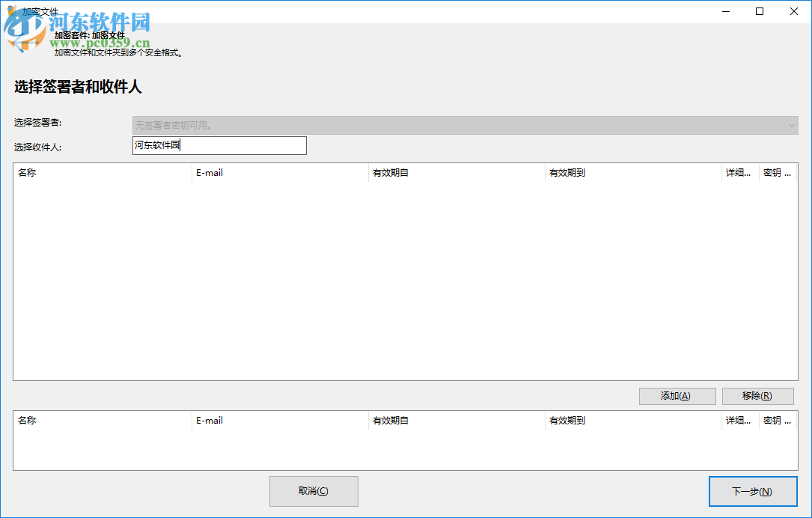This screenshot has width=812, height=518.
Task: Click the 选择收件人 input showing 河东软件园
Action: point(219,145)
